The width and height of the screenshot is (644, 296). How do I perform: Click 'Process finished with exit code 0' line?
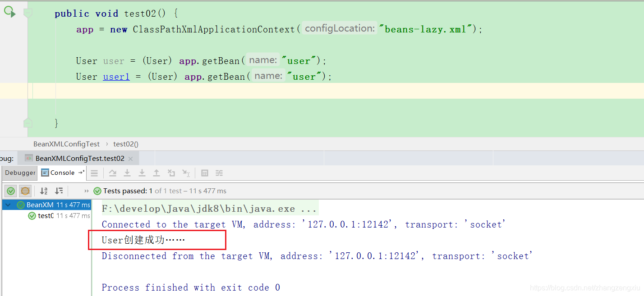click(x=191, y=287)
